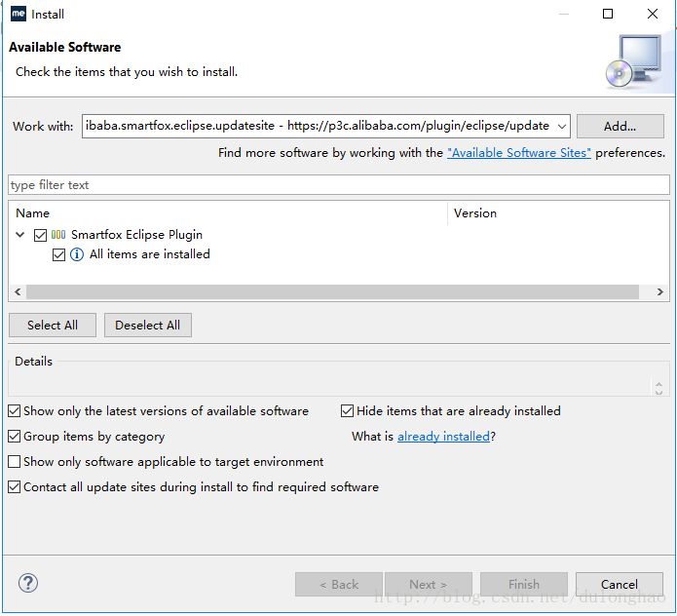Click the Version column header
This screenshot has height=616, width=677.
pos(559,213)
